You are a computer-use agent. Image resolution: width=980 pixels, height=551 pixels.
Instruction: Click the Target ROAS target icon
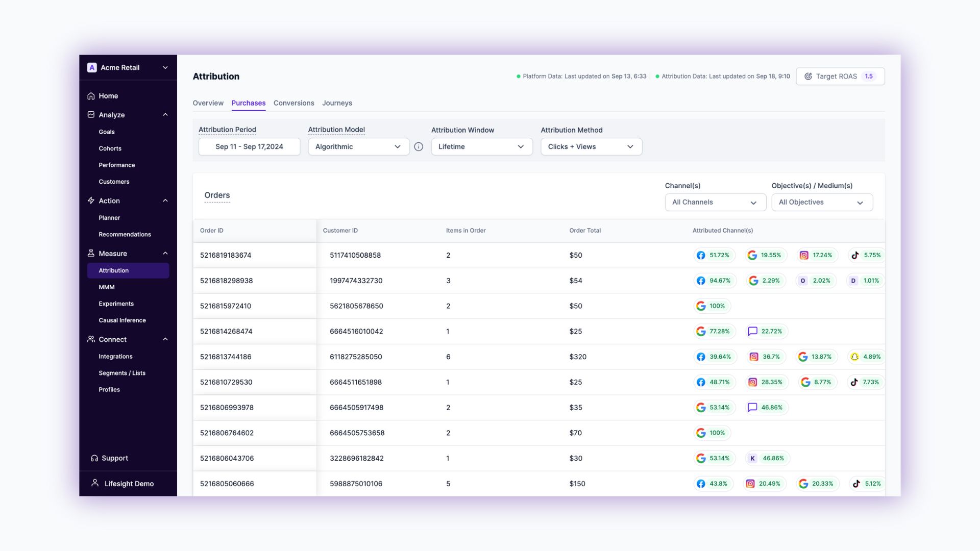(808, 77)
